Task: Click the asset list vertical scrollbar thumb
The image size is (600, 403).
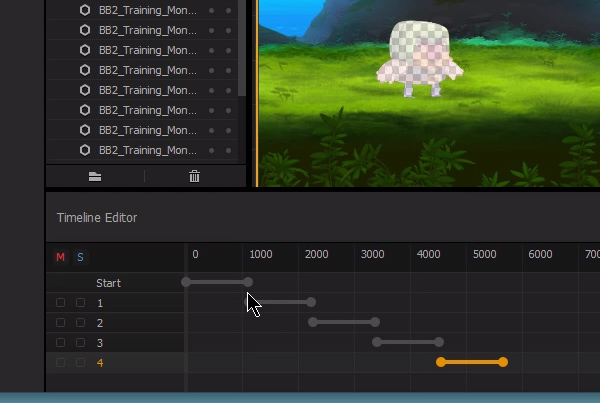Action: point(242,48)
